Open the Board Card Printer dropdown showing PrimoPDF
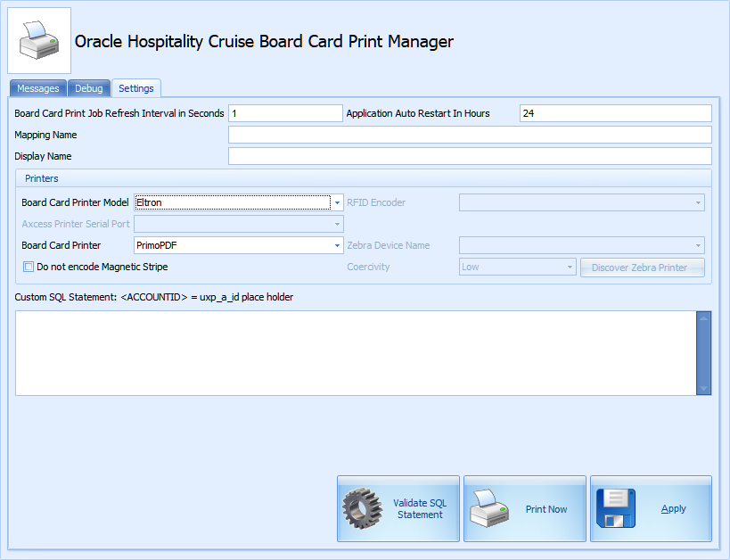Viewport: 730px width, 560px height. pos(337,245)
